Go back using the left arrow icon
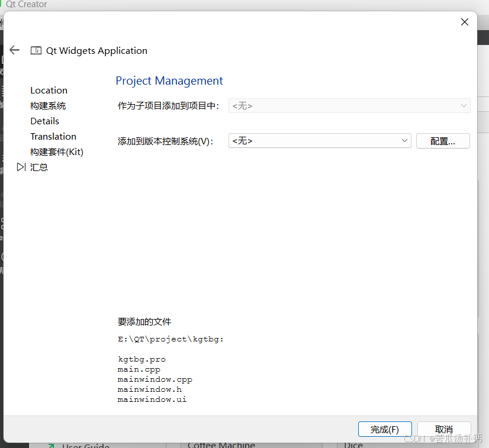 (x=14, y=50)
